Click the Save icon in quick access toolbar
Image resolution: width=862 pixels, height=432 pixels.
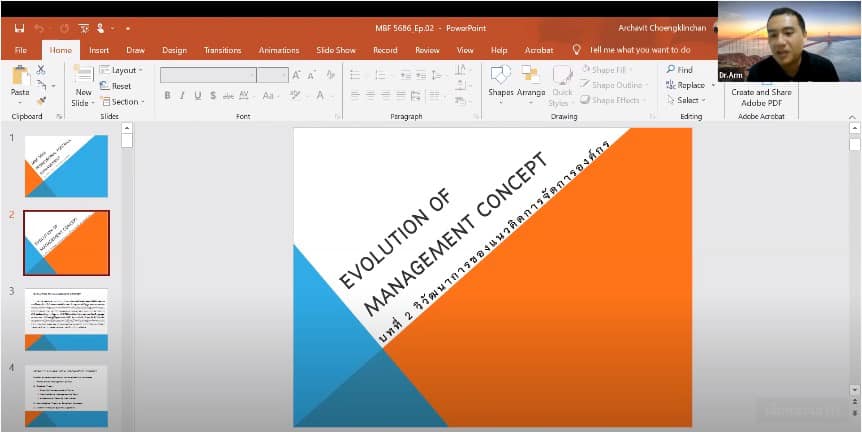point(17,28)
